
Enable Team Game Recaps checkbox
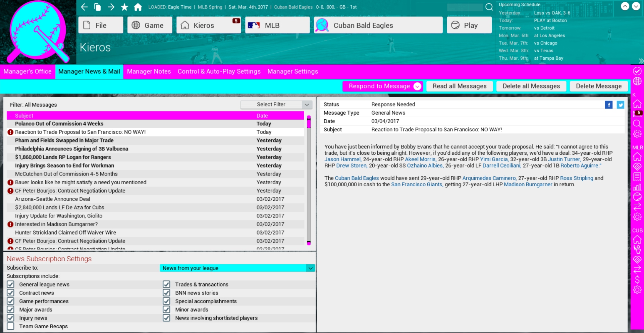(x=11, y=326)
